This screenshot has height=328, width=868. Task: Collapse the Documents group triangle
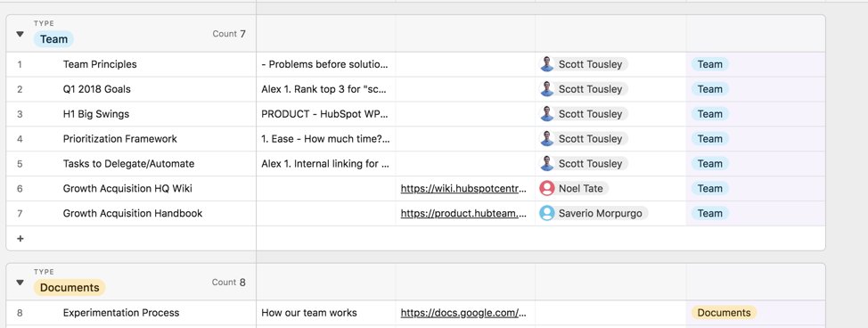click(20, 283)
